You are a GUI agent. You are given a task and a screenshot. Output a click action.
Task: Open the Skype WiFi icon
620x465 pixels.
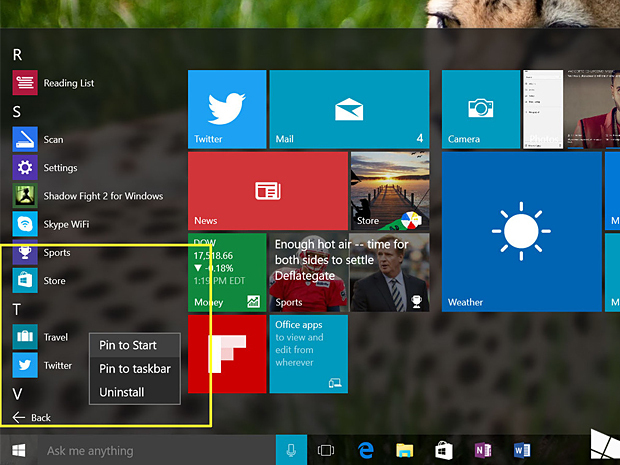(x=25, y=224)
